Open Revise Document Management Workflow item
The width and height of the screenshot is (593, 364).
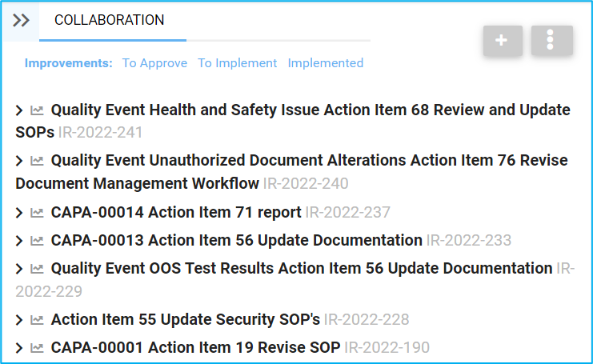click(137, 183)
